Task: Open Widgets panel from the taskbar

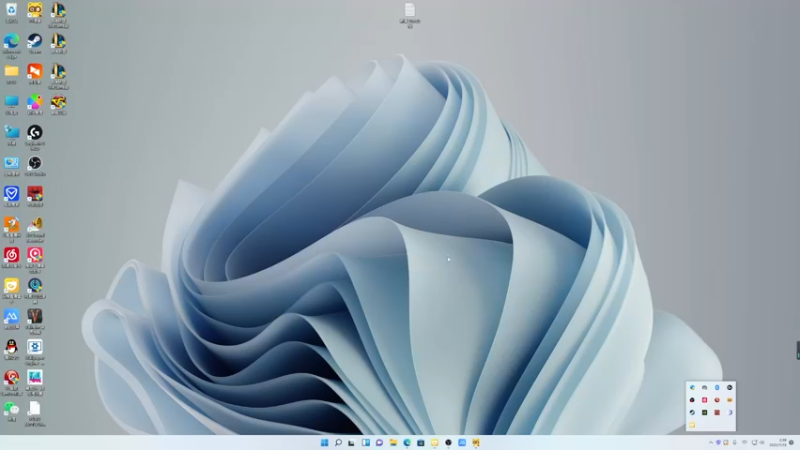Action: [x=366, y=442]
